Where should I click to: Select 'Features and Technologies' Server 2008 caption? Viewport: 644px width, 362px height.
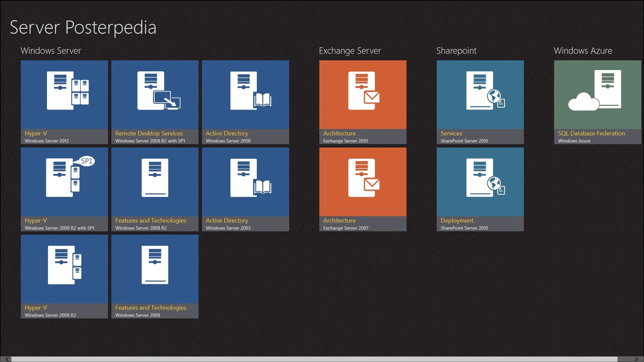[x=151, y=307]
